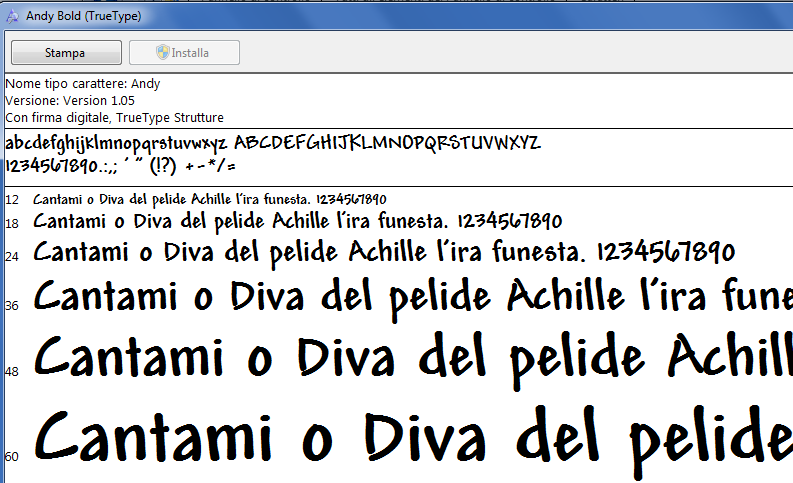Click the Installa button
Viewport: 793px width, 483px height.
point(184,53)
